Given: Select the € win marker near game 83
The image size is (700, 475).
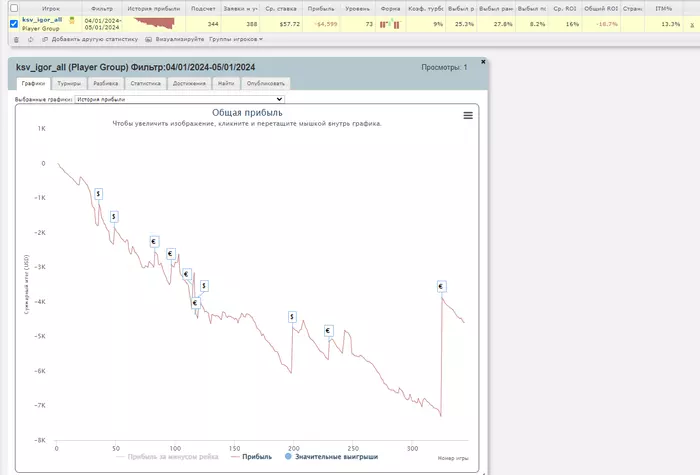Looking at the screenshot, I should 154,242.
